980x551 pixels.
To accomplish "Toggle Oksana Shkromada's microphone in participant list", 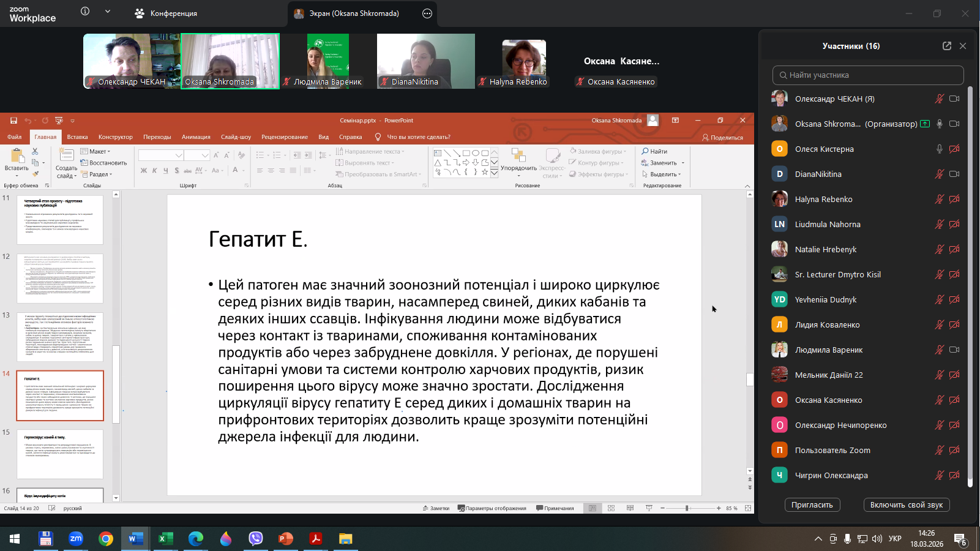I will pos(939,124).
